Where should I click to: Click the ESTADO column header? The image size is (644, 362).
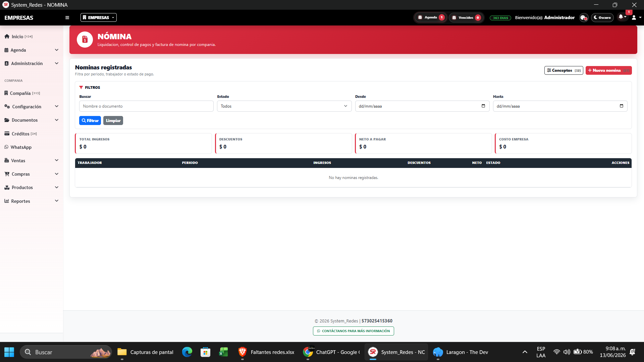coord(493,163)
